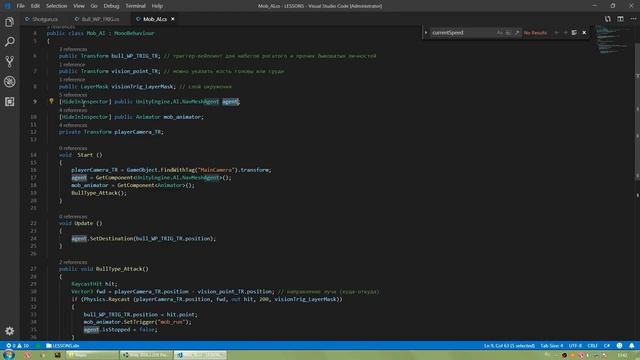Change the Tab Size: 4 indentation setting
This screenshot has height=360, width=640.
pyautogui.click(x=551, y=346)
